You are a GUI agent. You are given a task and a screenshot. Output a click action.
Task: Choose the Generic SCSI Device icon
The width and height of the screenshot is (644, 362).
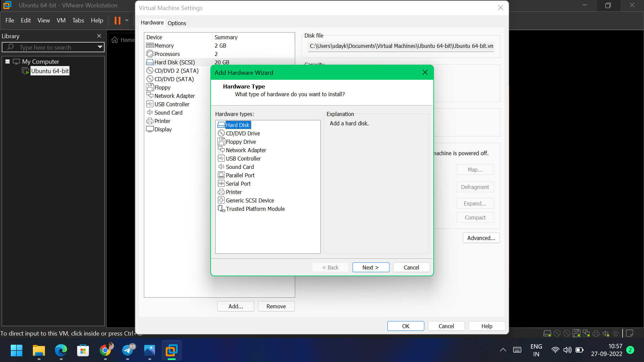(x=221, y=200)
